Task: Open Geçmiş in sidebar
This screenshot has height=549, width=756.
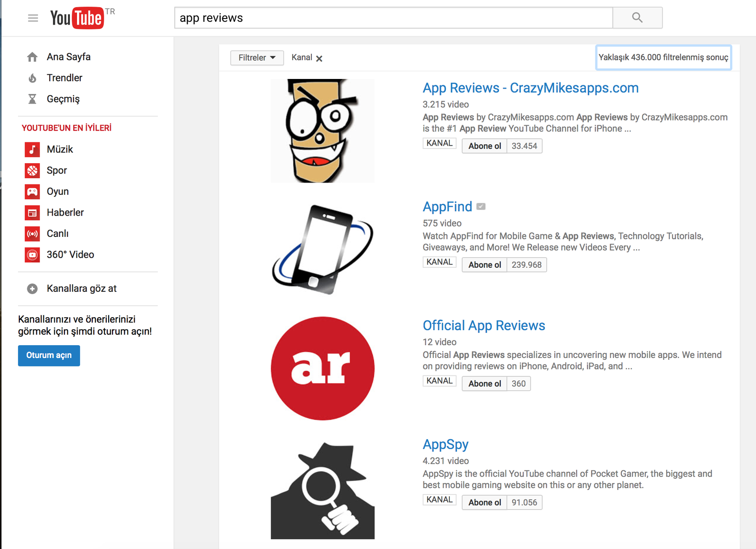Action: (x=63, y=99)
